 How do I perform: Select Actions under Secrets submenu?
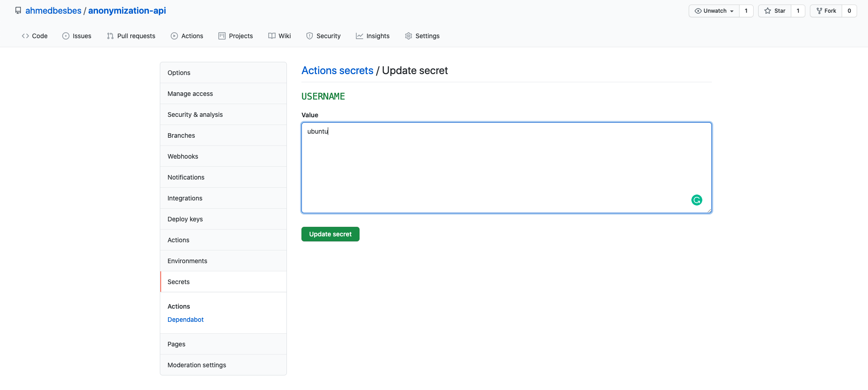pyautogui.click(x=179, y=306)
